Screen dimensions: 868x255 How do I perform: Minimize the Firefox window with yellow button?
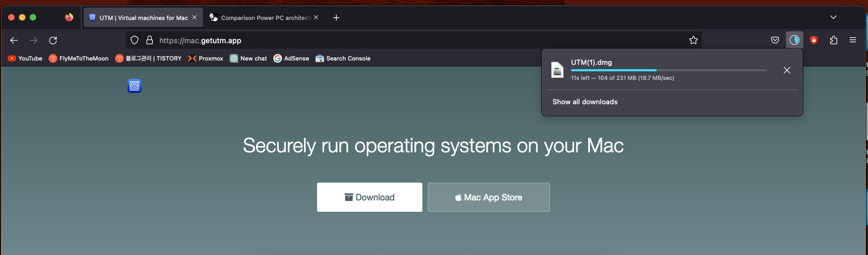tap(22, 17)
